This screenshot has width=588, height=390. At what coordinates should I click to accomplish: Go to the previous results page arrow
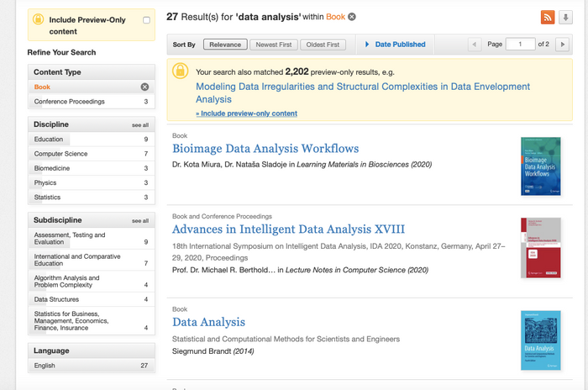pyautogui.click(x=475, y=45)
